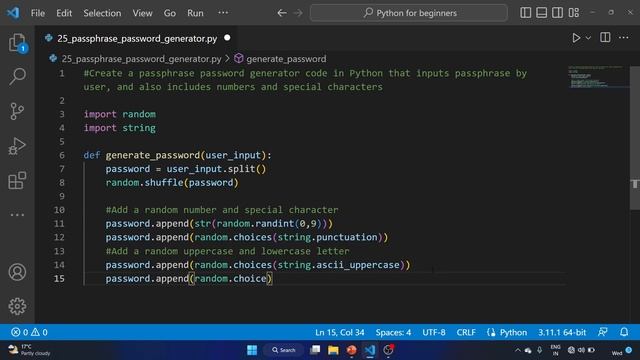
Task: Click Ln 15, Col 34 status item
Action: [340, 332]
